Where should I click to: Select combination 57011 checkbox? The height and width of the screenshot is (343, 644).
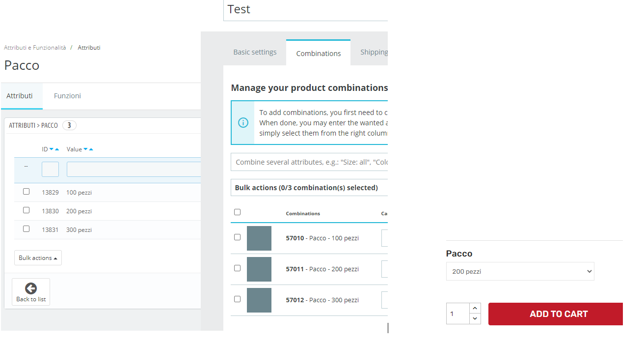click(x=238, y=268)
